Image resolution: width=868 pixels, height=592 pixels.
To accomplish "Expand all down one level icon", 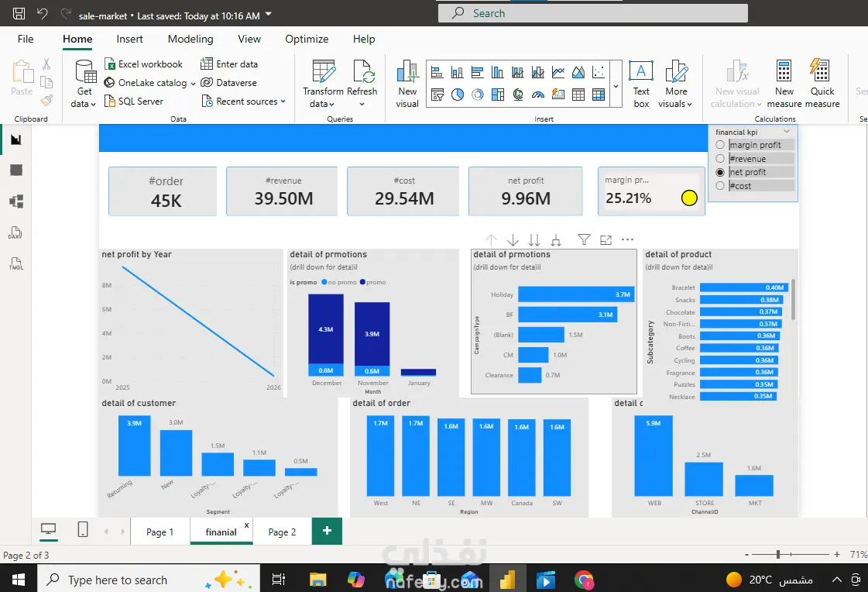I will click(x=556, y=239).
